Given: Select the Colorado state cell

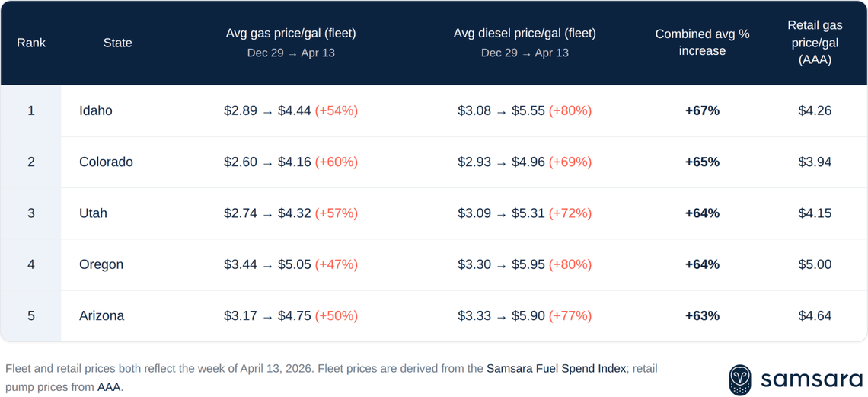Looking at the screenshot, I should 106,162.
